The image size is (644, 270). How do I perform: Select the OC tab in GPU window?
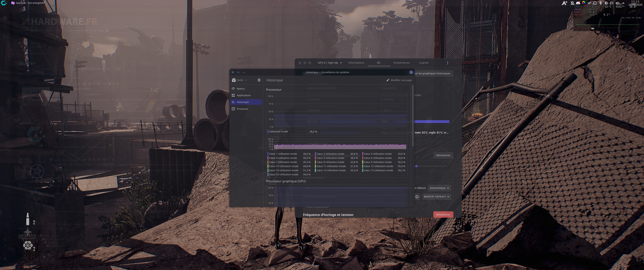pos(379,63)
